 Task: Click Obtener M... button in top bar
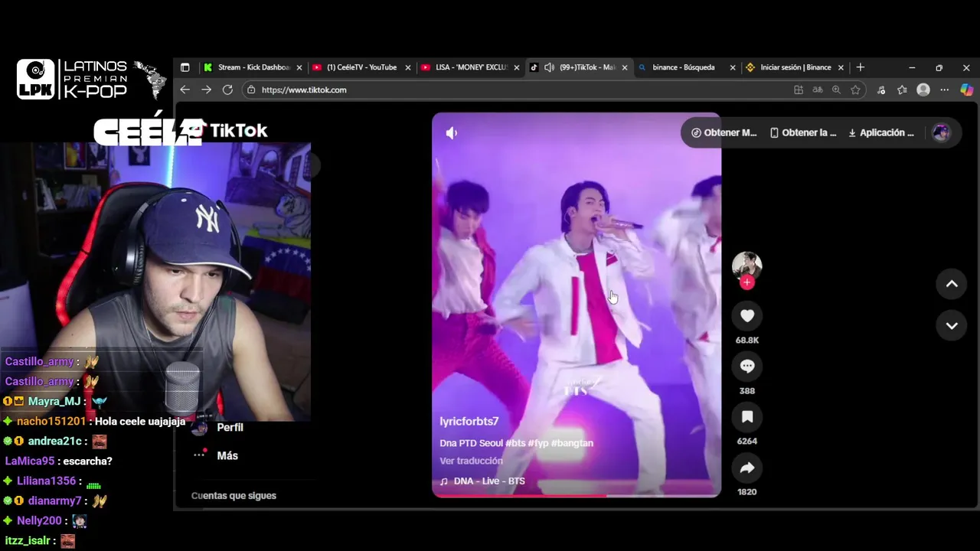coord(724,133)
